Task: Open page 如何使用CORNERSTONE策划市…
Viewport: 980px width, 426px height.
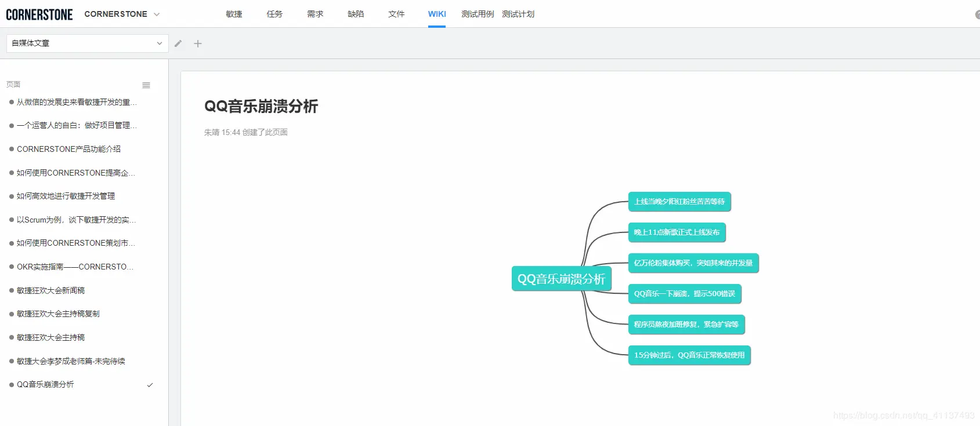Action: click(x=75, y=243)
